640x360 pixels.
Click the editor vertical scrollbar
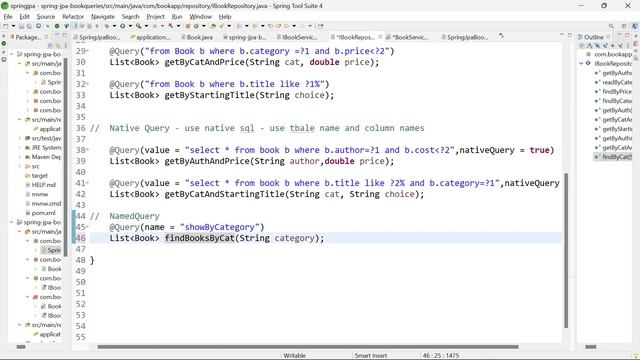click(566, 251)
